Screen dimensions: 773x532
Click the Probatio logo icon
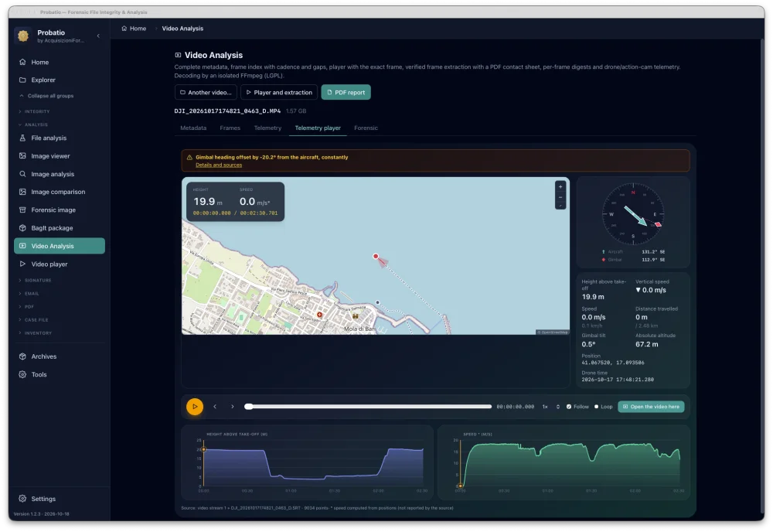pyautogui.click(x=22, y=36)
